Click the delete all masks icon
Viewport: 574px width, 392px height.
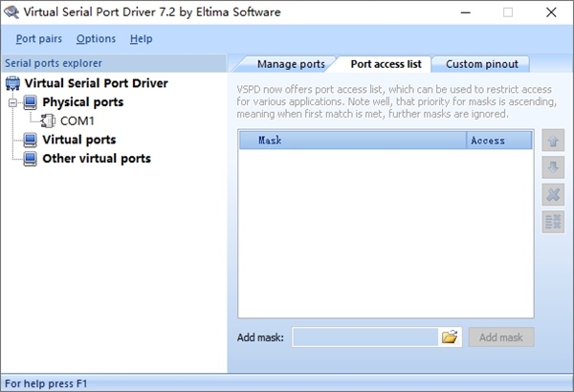pos(553,222)
